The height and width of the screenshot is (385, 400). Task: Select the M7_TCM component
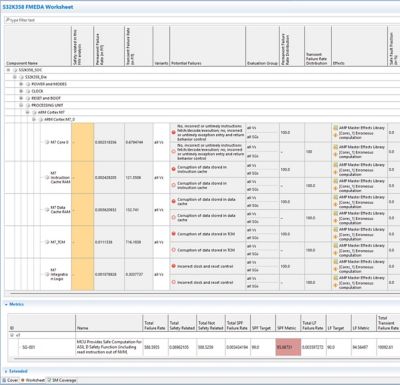55,242
